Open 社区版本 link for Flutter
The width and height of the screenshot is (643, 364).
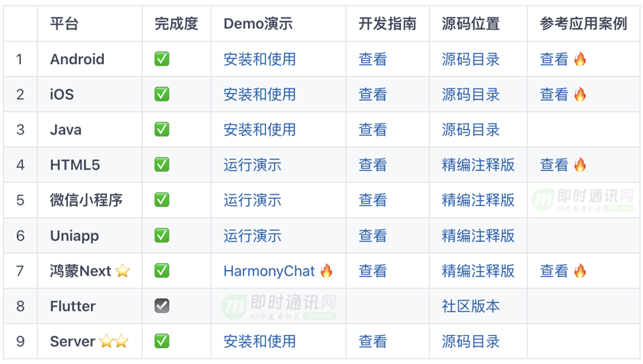(x=470, y=306)
